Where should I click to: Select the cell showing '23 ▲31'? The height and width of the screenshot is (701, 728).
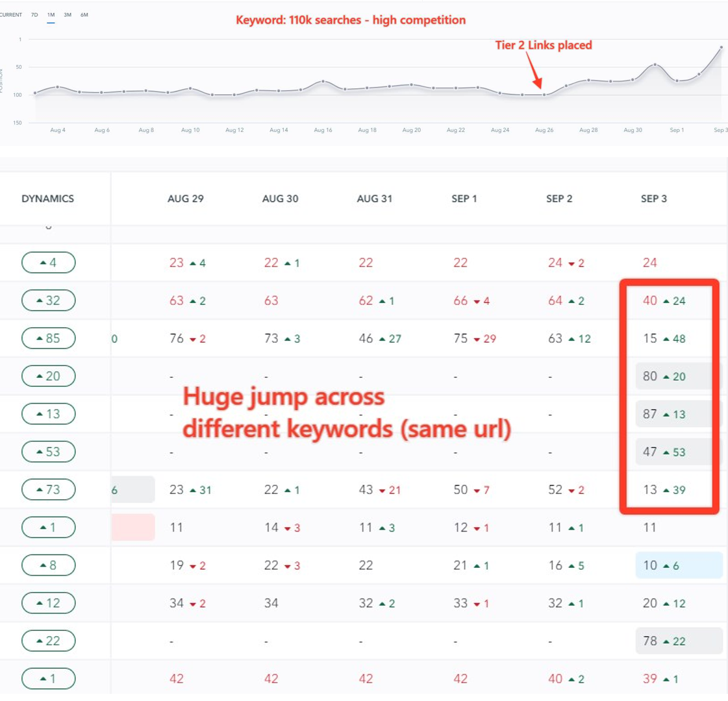[190, 489]
